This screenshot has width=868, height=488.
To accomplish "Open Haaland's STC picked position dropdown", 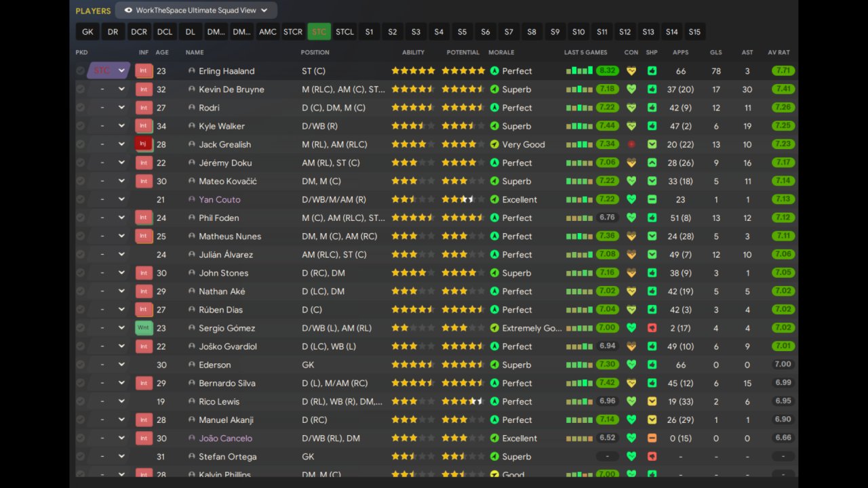I will point(108,70).
